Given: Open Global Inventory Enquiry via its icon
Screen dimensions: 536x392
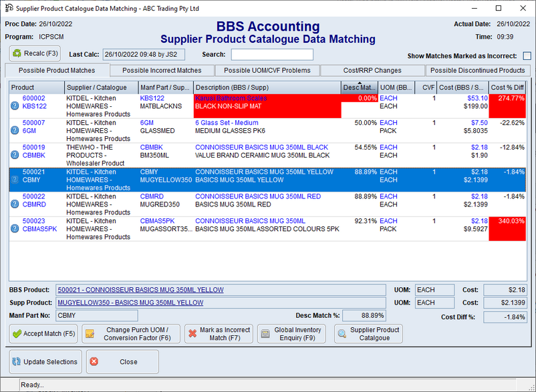Looking at the screenshot, I should (x=265, y=334).
